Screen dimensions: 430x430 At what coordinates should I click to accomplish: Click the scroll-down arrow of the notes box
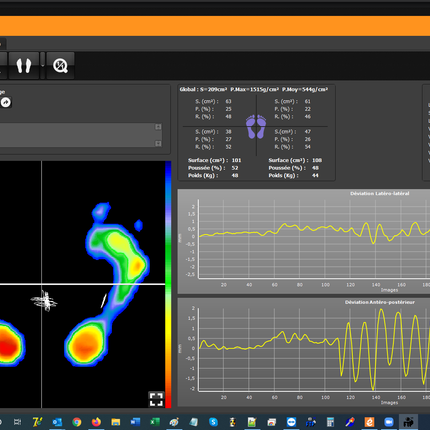pyautogui.click(x=158, y=143)
